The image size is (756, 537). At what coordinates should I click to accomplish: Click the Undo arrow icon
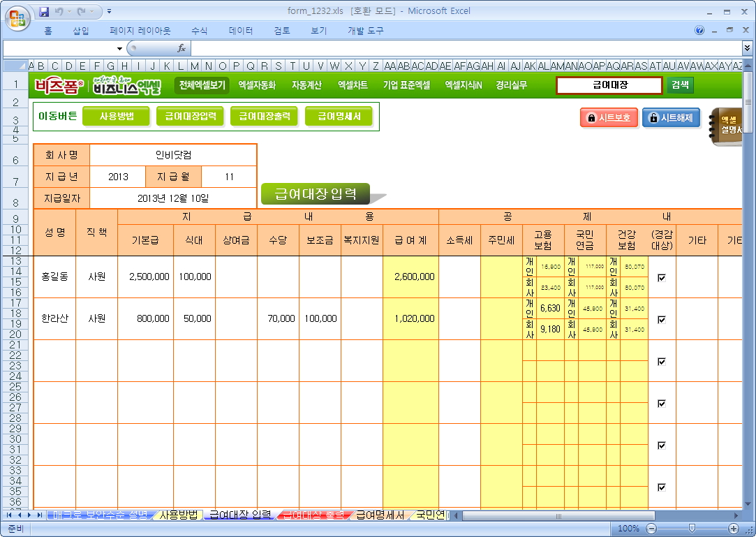(x=59, y=12)
